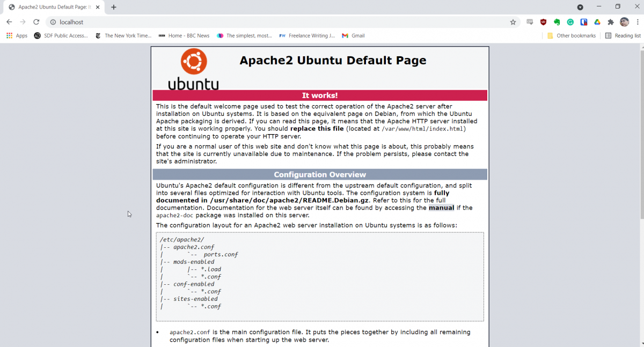Open the Apps bookmarks shortcut
This screenshot has width=644, height=347.
[x=17, y=35]
